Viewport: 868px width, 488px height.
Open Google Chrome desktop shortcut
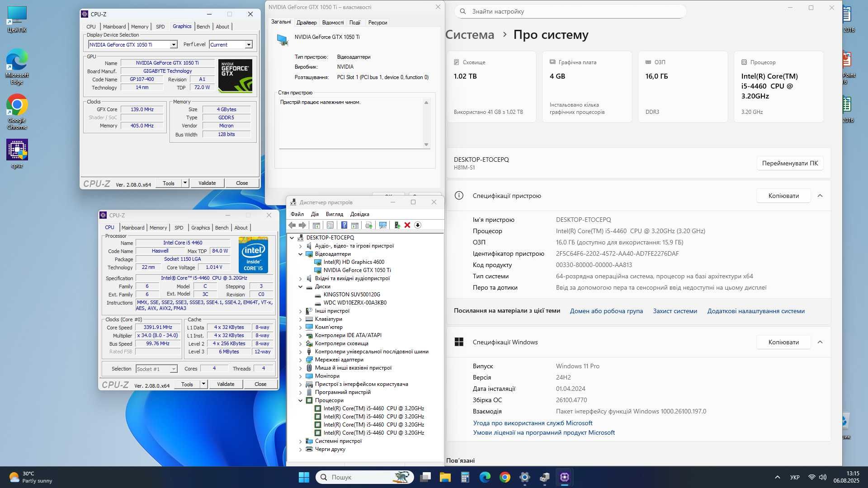pos(17,112)
